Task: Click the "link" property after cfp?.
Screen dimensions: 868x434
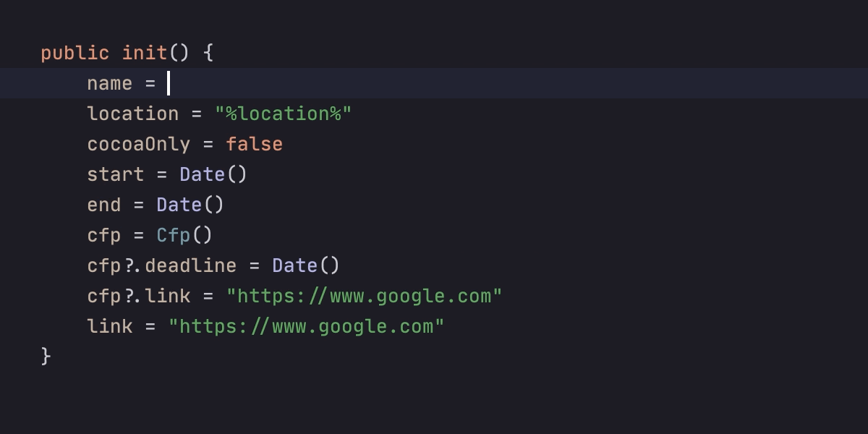Action: (168, 296)
